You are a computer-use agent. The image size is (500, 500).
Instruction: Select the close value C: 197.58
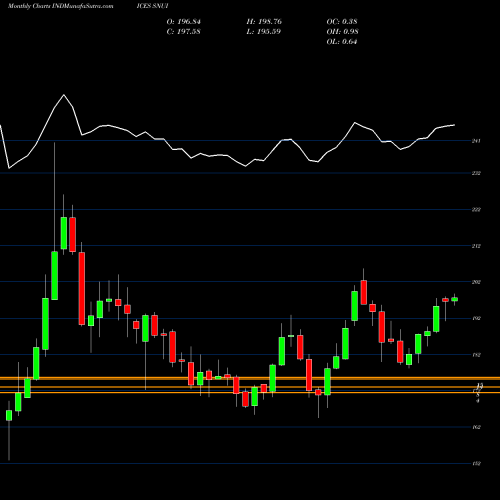tap(184, 32)
